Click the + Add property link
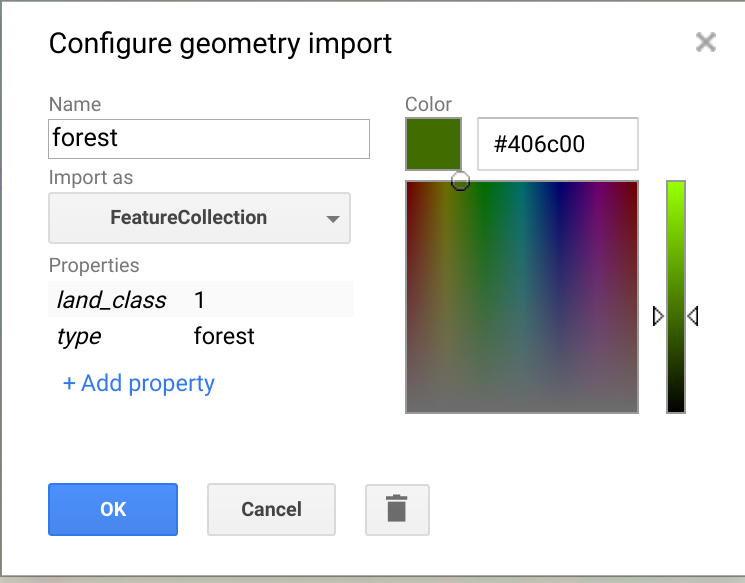Screen dimensions: 745x583 pyautogui.click(x=139, y=383)
